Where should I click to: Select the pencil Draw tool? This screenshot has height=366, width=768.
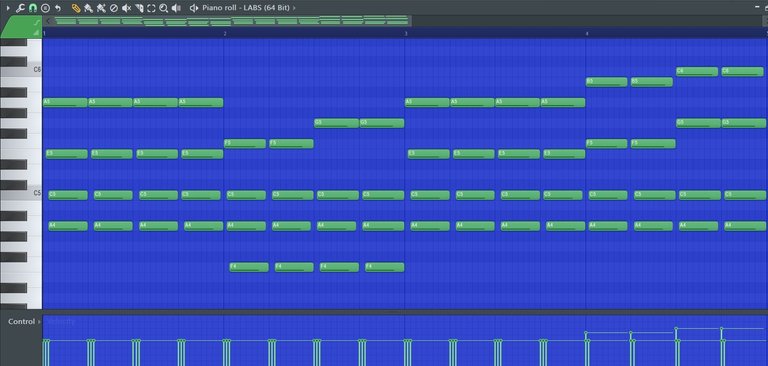coord(75,8)
